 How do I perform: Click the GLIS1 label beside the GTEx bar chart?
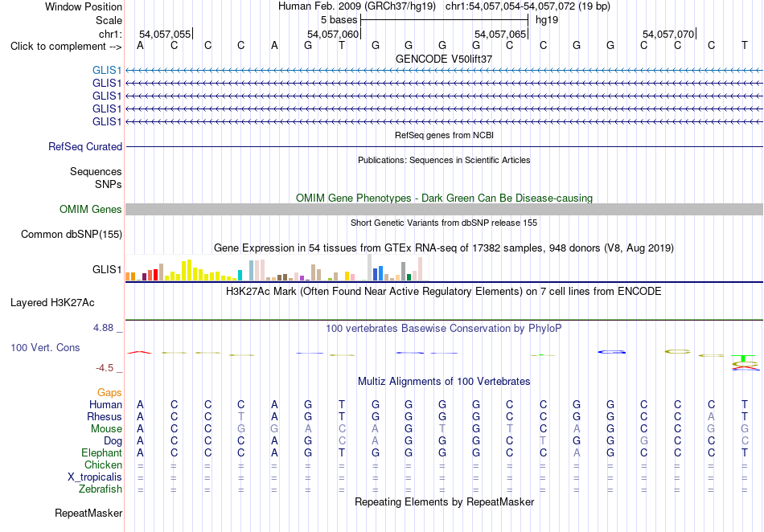pyautogui.click(x=107, y=270)
